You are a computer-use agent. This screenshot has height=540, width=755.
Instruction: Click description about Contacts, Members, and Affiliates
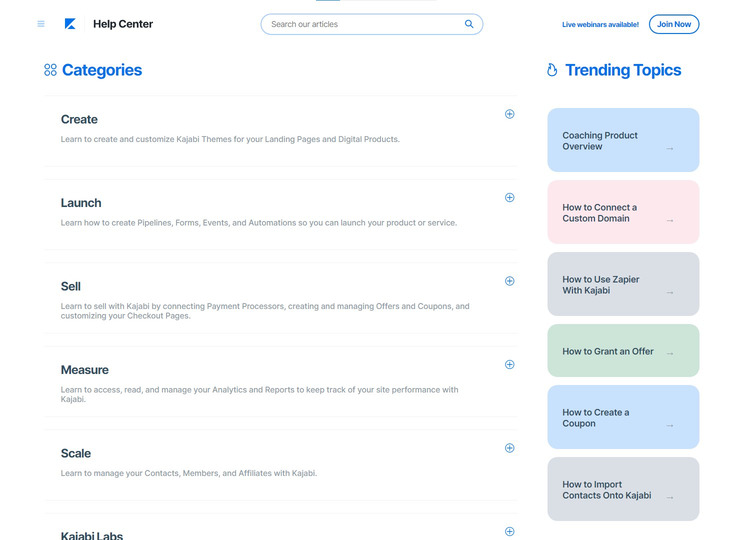189,473
